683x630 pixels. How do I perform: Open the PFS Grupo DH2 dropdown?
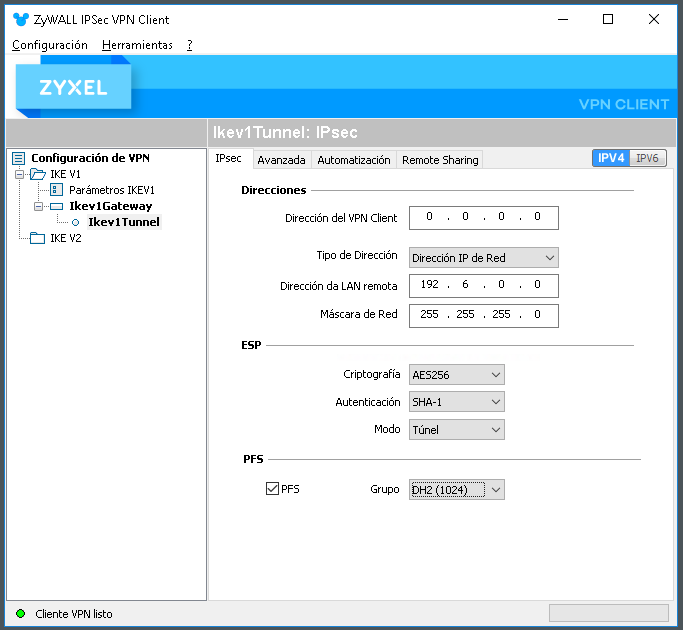(456, 490)
